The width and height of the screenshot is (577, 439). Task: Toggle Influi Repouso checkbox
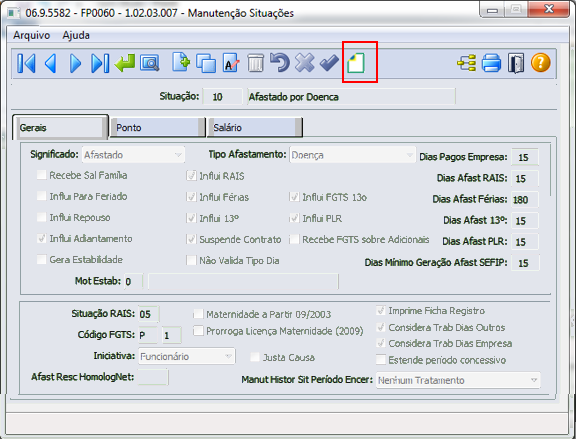point(42,217)
